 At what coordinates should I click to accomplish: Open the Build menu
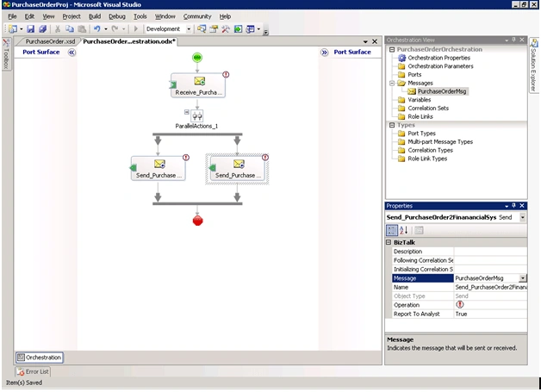coord(95,16)
